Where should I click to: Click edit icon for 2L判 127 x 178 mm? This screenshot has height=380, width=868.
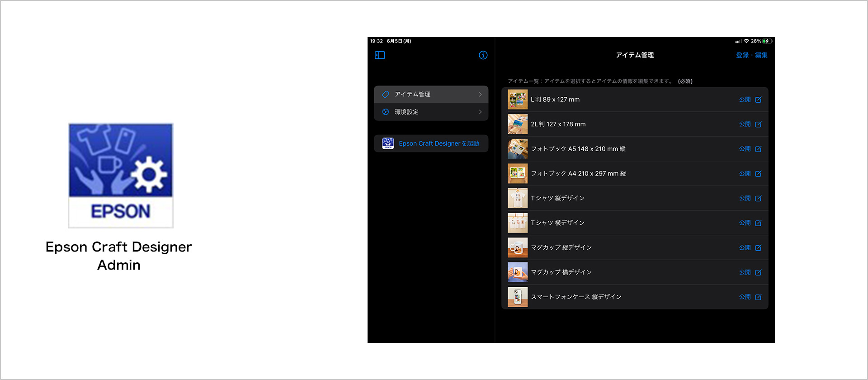(x=758, y=124)
